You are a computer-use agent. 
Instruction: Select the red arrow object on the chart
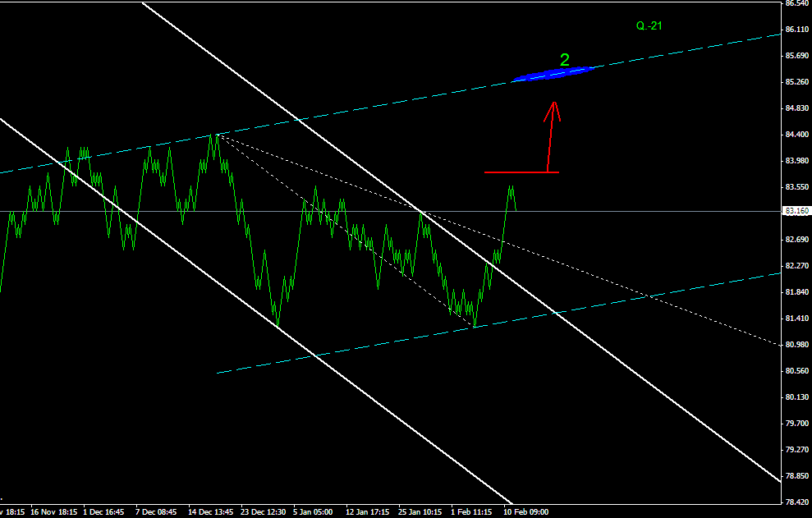pyautogui.click(x=552, y=135)
